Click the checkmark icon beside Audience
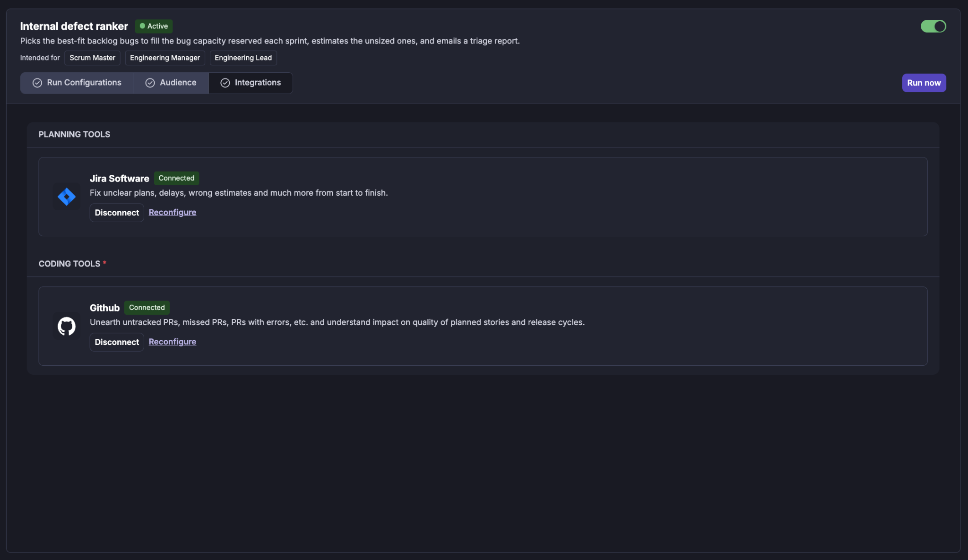This screenshot has width=968, height=560. click(x=150, y=83)
